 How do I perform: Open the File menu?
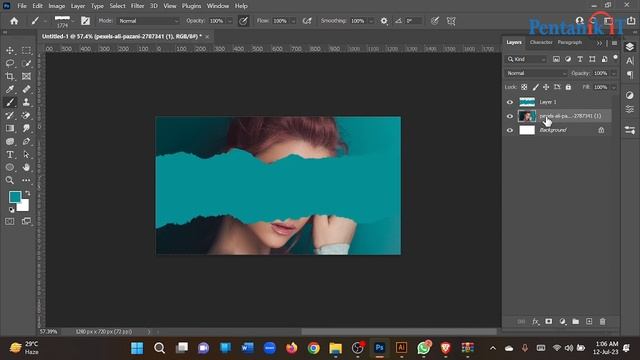pyautogui.click(x=22, y=6)
